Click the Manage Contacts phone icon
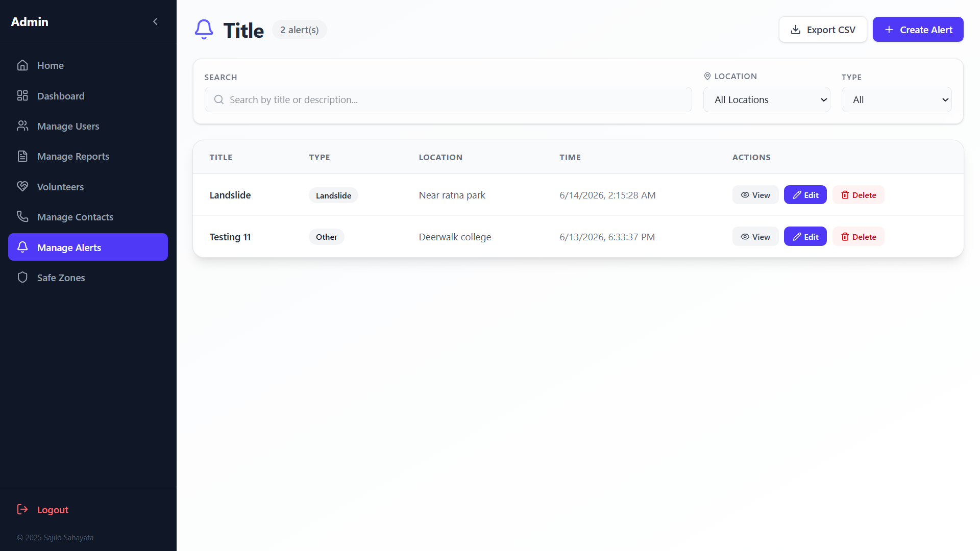The image size is (980, 551). pyautogui.click(x=22, y=217)
